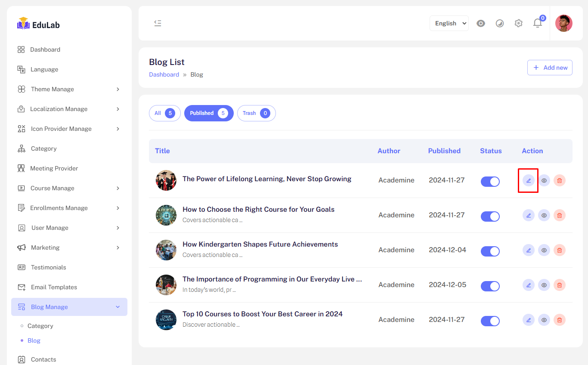Toggle status of Right Course post
Image resolution: width=588 pixels, height=365 pixels.
tap(490, 217)
